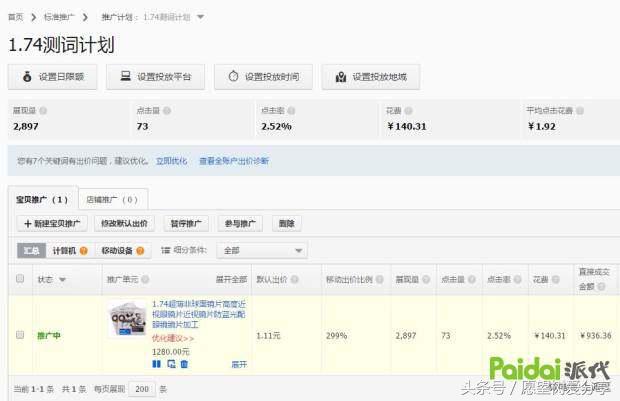
Task: Open the 设置投放地域 button
Action: (371, 77)
